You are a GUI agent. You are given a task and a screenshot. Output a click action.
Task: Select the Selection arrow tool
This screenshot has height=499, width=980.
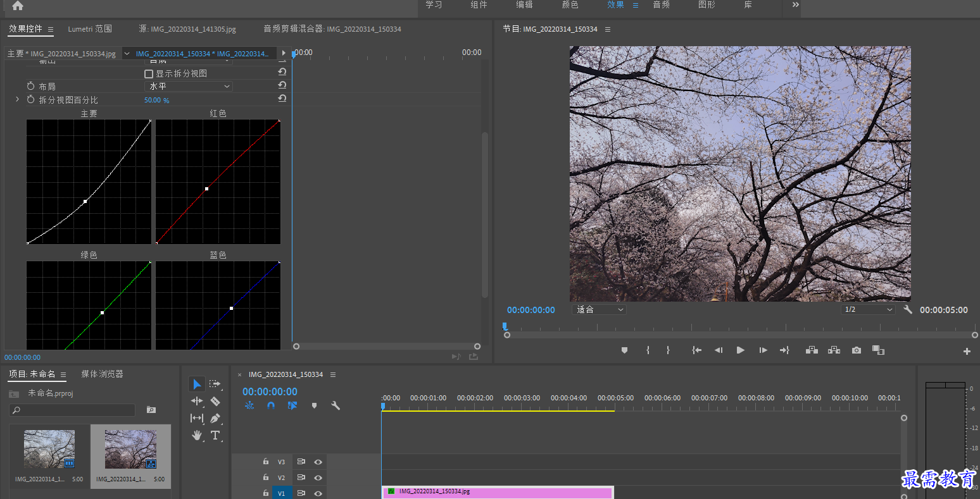click(x=197, y=384)
